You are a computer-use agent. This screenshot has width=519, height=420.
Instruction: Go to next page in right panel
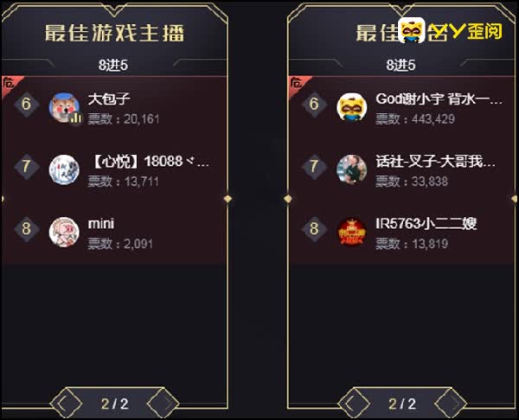coord(452,404)
